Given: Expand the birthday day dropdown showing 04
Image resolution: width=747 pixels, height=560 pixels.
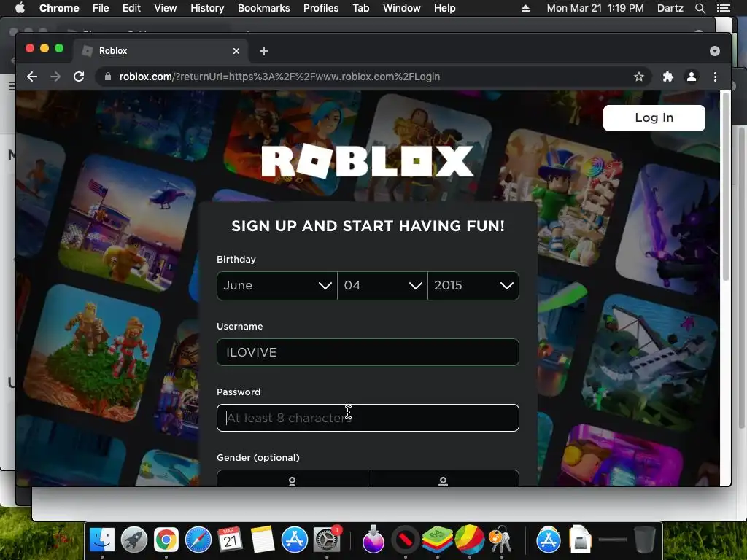Looking at the screenshot, I should 382,286.
